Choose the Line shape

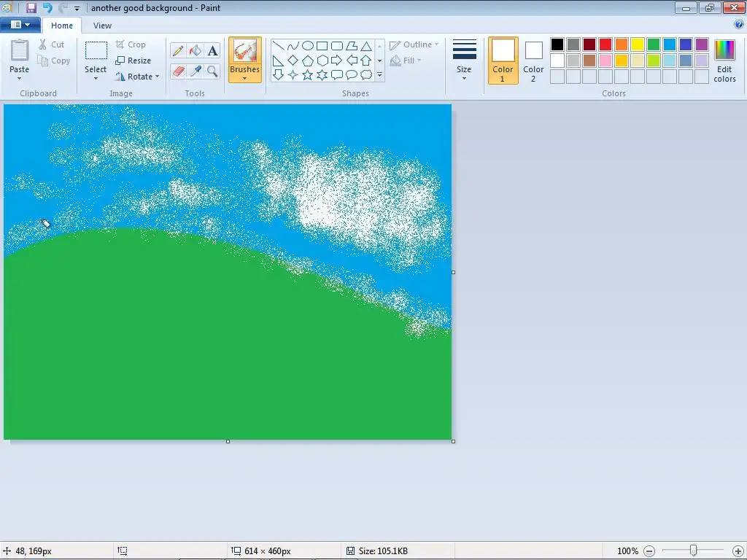click(278, 46)
